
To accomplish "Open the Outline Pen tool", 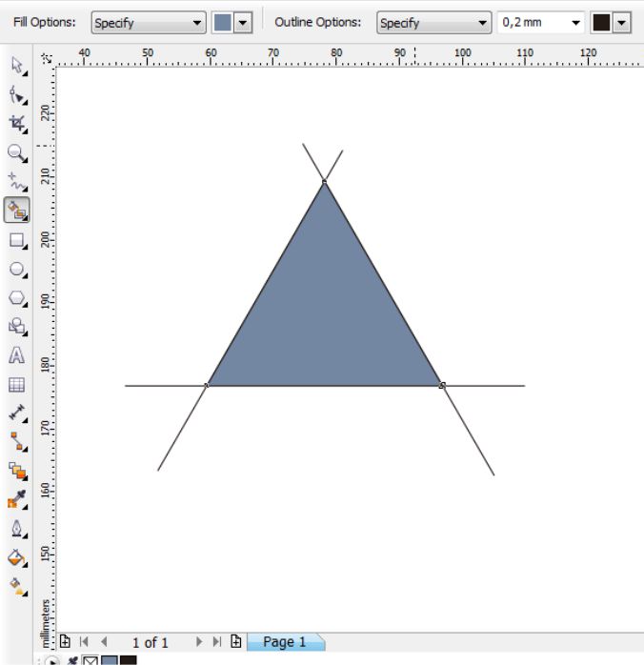I will click(x=17, y=529).
